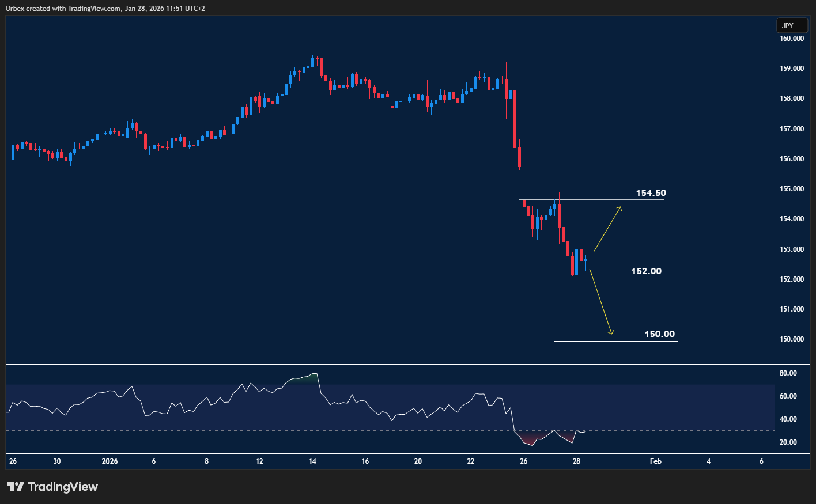The height and width of the screenshot is (504, 816).
Task: Click 156.000 on the price axis
Action: (791, 159)
